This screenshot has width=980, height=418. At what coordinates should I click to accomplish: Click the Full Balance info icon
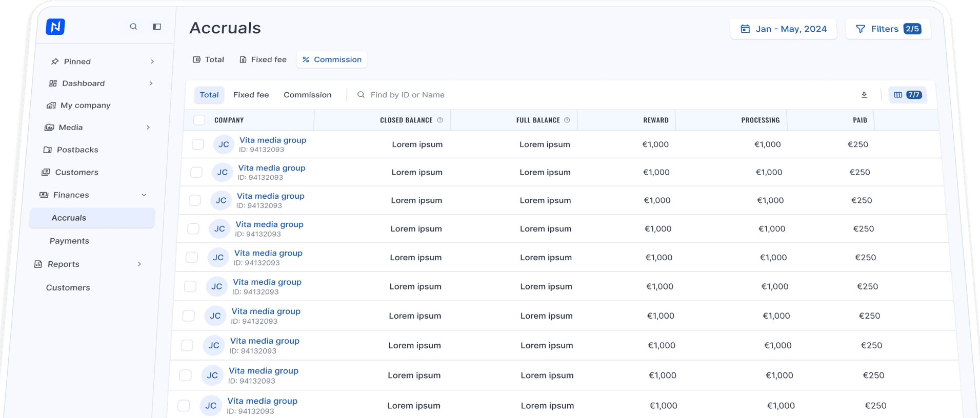pos(567,120)
